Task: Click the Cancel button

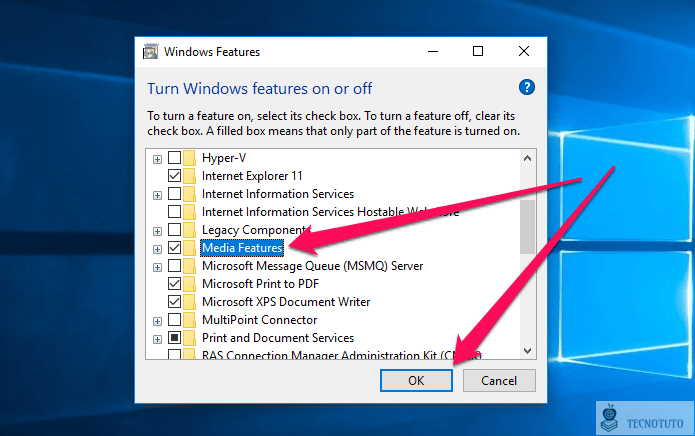Action: pyautogui.click(x=499, y=381)
